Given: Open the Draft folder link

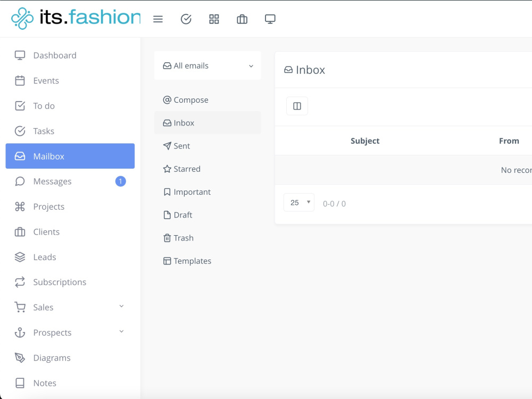Looking at the screenshot, I should pos(183,215).
